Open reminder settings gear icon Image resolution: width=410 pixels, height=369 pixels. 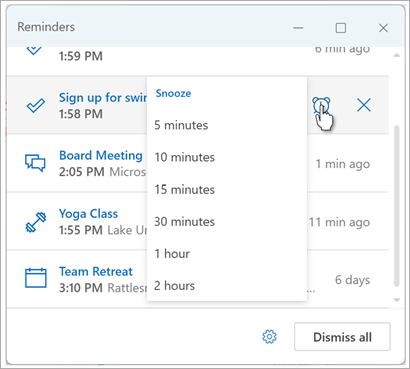[269, 337]
